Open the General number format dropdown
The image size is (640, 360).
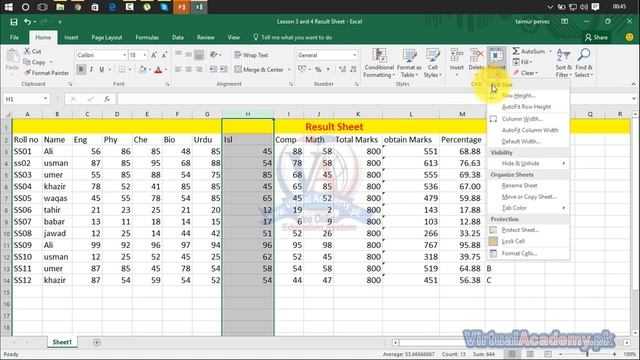coord(354,55)
